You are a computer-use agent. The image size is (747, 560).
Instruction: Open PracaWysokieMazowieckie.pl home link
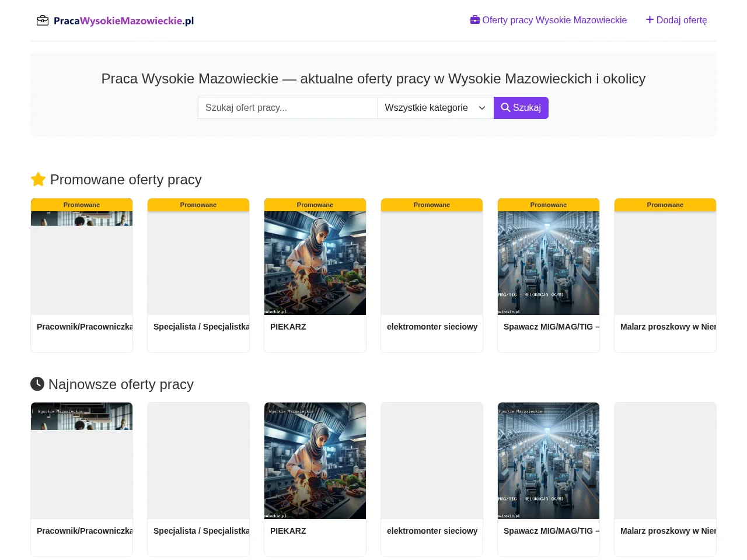click(x=115, y=21)
